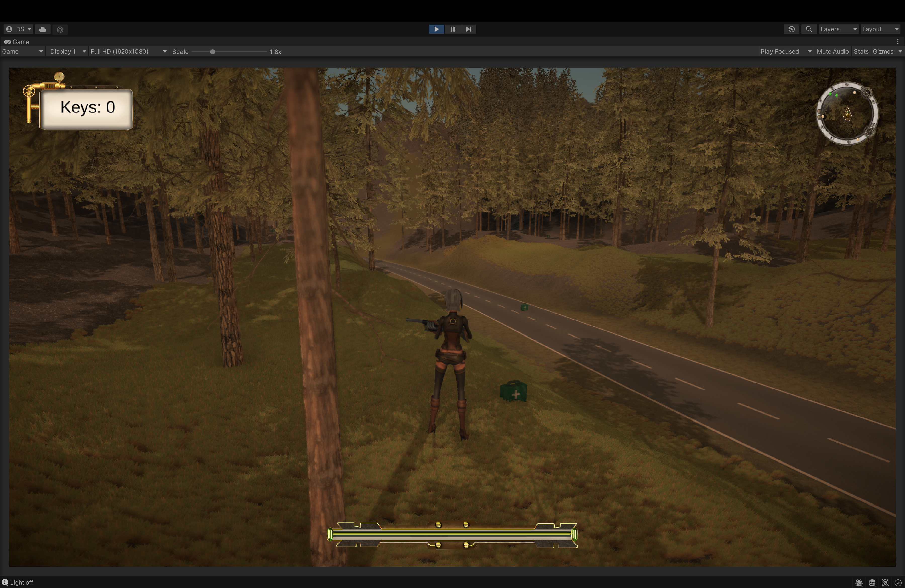Pause the running game
This screenshot has height=588, width=905.
[x=452, y=29]
